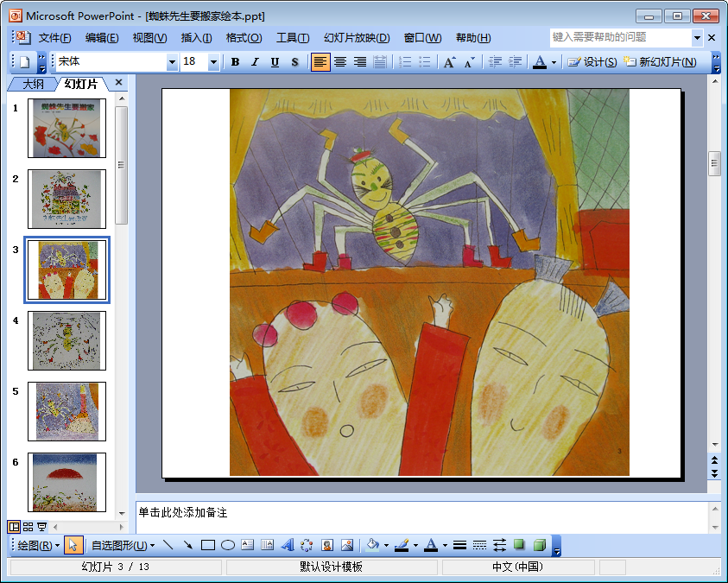Viewport: 728px width, 583px height.
Task: Select slide 5 thumbnail
Action: click(66, 411)
